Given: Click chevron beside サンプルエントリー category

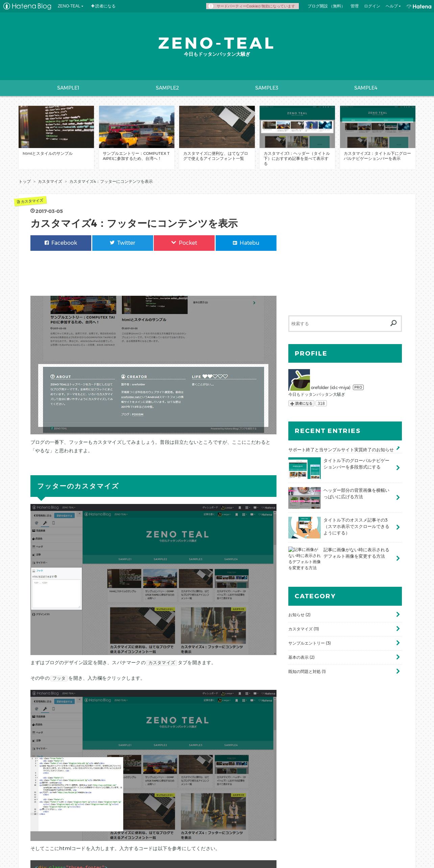Looking at the screenshot, I should (398, 643).
